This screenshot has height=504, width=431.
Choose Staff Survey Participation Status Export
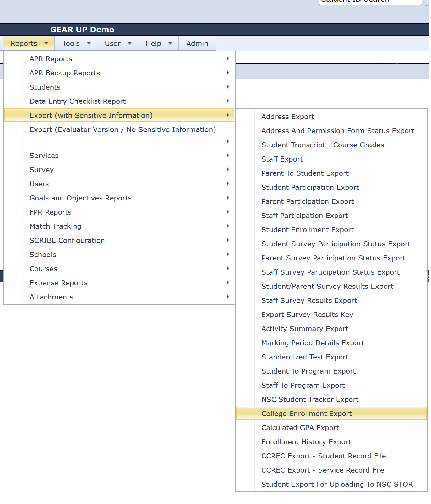(331, 272)
